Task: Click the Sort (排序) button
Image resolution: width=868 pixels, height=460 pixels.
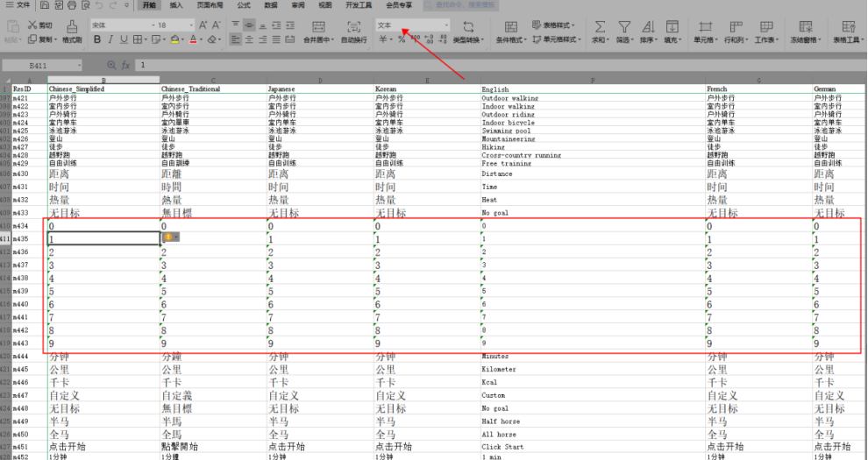Action: 648,32
